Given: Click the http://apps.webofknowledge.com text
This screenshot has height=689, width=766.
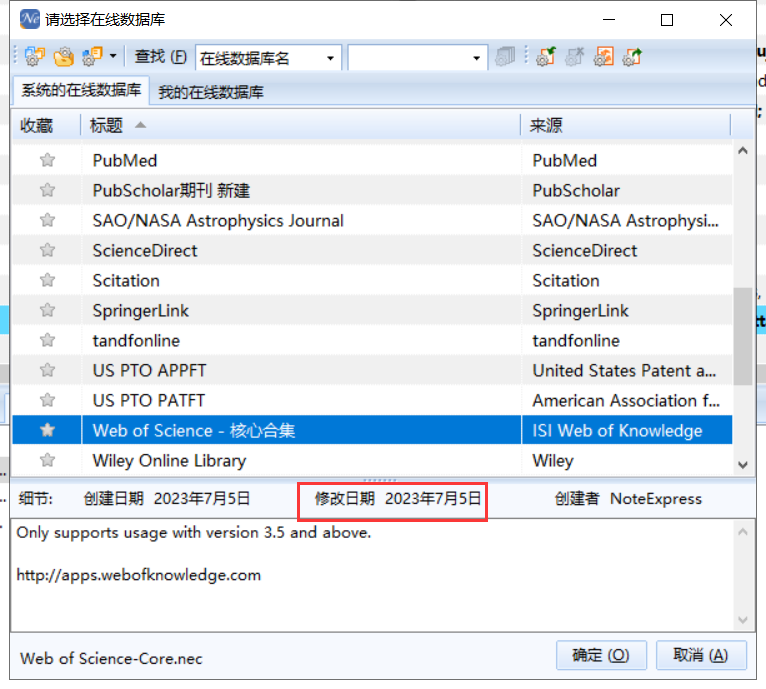Looking at the screenshot, I should (139, 575).
